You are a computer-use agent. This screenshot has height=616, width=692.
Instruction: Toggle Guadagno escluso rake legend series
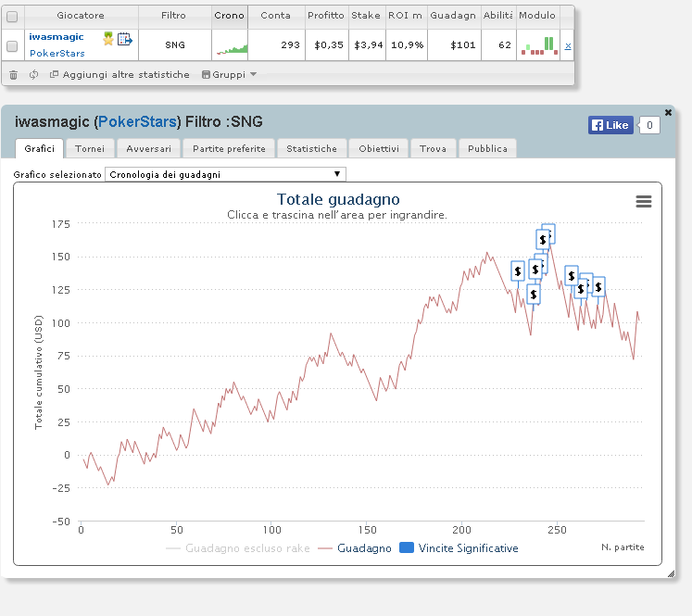238,548
